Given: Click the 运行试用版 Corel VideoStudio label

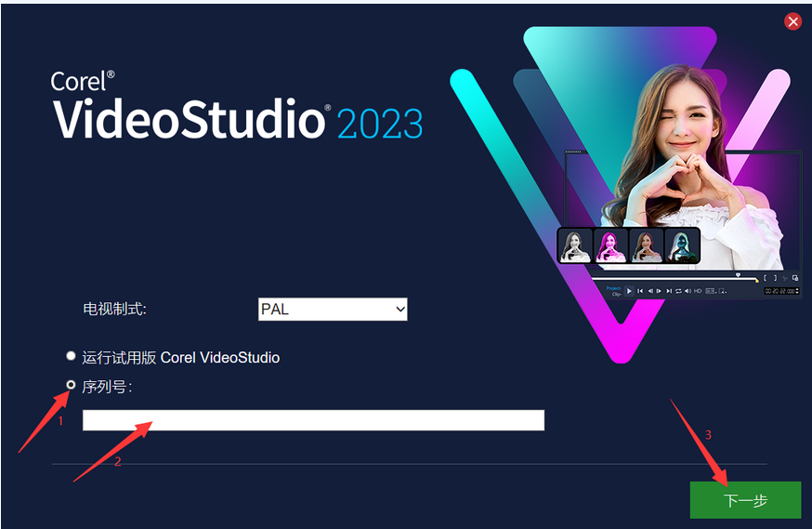Looking at the screenshot, I should (181, 358).
